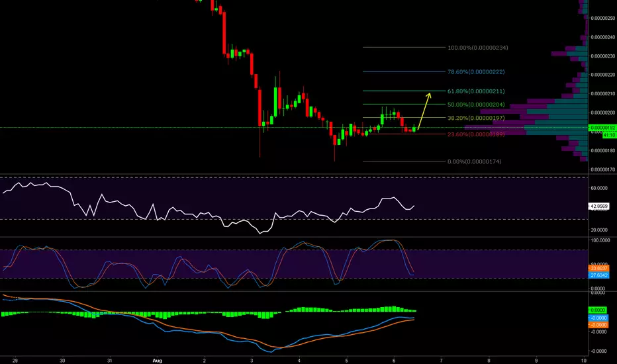Click price axis label 0.00000220

(x=603, y=75)
